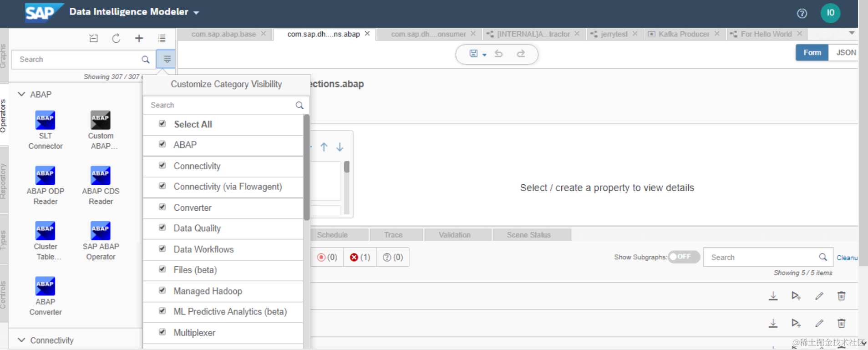Switch Show Subgraphs toggle on
Image resolution: width=868 pixels, height=350 pixels.
[x=684, y=257]
